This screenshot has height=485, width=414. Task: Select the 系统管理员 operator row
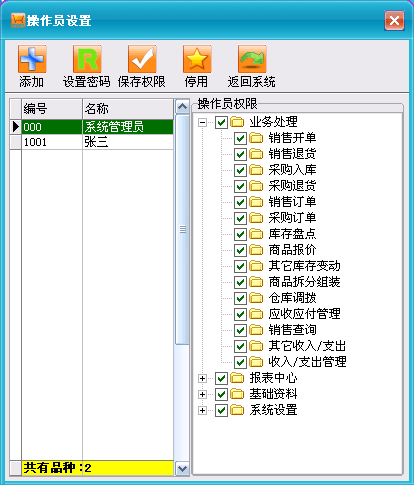coord(92,127)
